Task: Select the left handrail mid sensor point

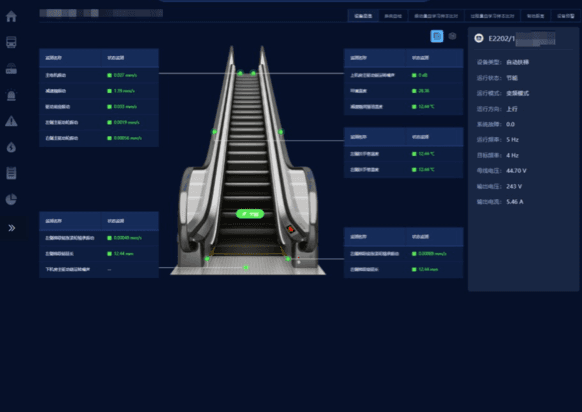Action: (214, 132)
